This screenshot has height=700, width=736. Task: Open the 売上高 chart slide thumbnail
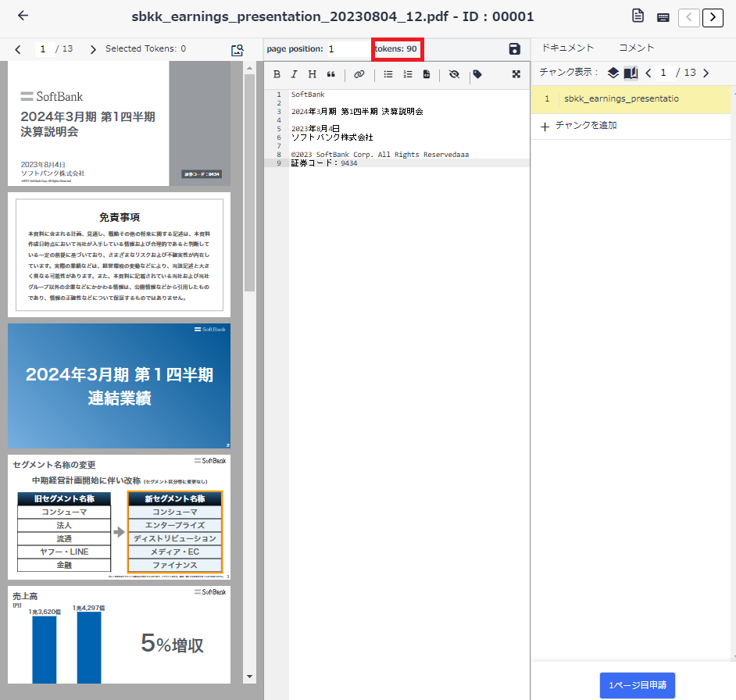tap(119, 634)
